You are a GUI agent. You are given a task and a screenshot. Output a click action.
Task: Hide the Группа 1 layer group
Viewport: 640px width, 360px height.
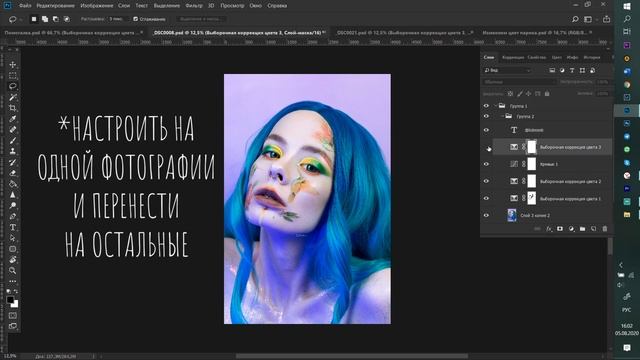point(486,106)
